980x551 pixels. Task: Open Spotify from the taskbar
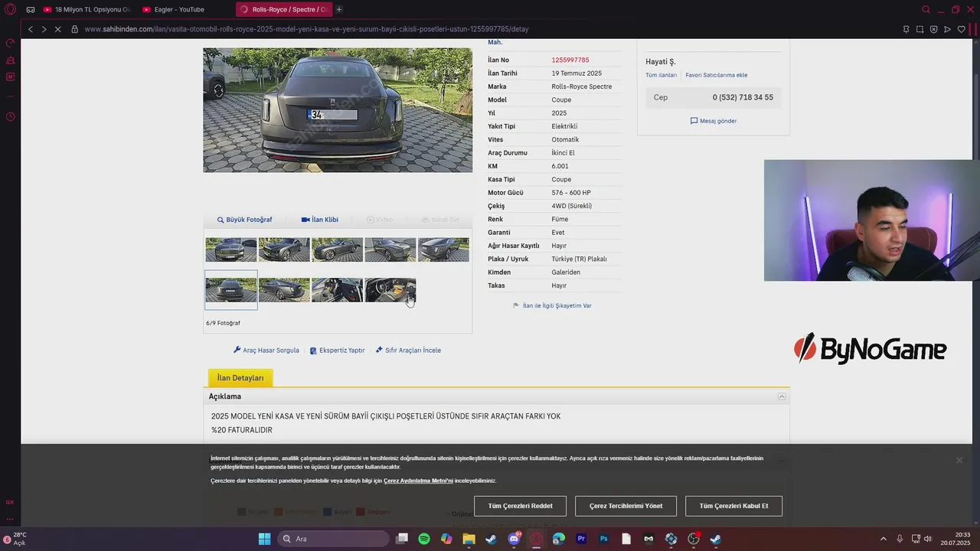[x=424, y=539]
